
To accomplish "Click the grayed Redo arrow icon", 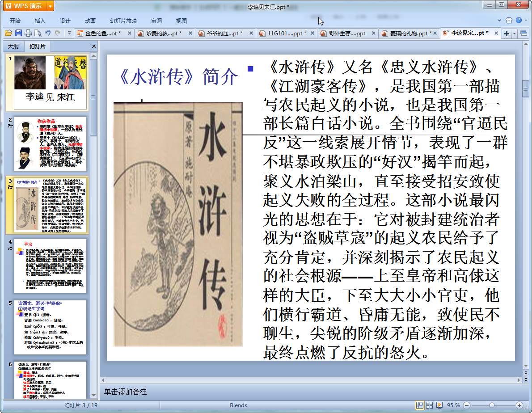I will click(58, 33).
